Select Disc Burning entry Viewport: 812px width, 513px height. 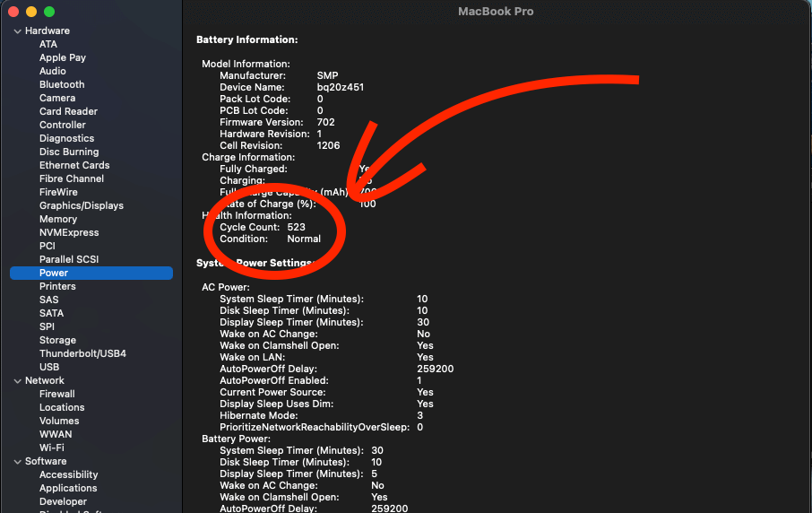69,152
